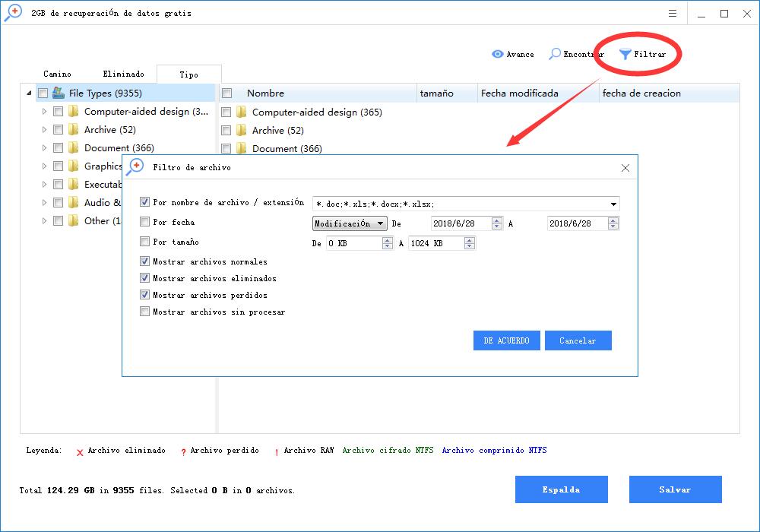Image resolution: width=760 pixels, height=532 pixels.
Task: Open the file extension filter dropdown
Action: pyautogui.click(x=613, y=204)
